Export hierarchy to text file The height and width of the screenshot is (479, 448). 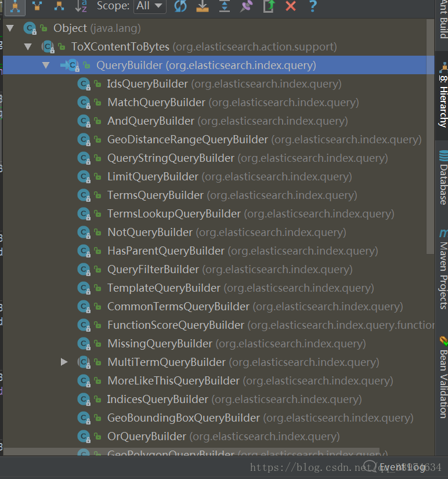[x=269, y=6]
